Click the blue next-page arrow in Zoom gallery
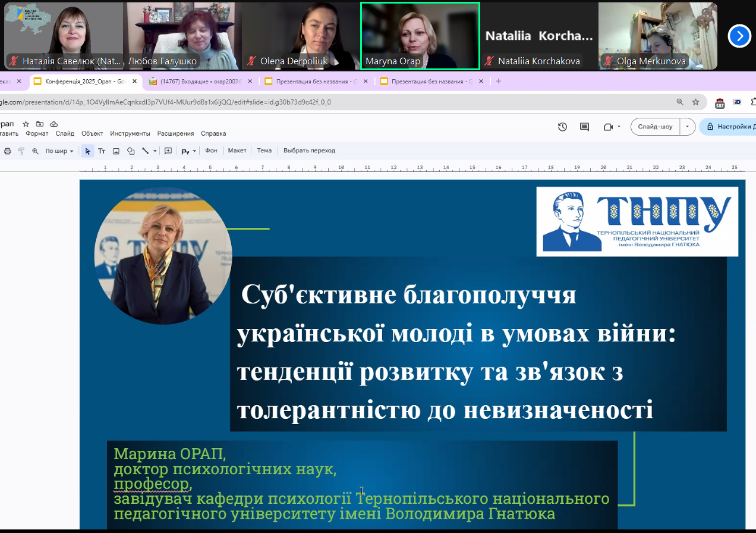The width and height of the screenshot is (756, 533). (739, 36)
